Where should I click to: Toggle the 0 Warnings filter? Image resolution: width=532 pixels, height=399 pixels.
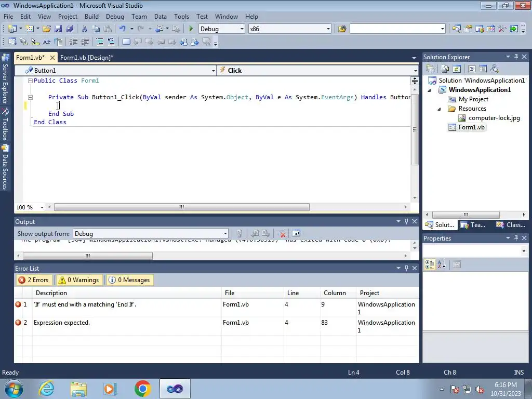pyautogui.click(x=79, y=280)
